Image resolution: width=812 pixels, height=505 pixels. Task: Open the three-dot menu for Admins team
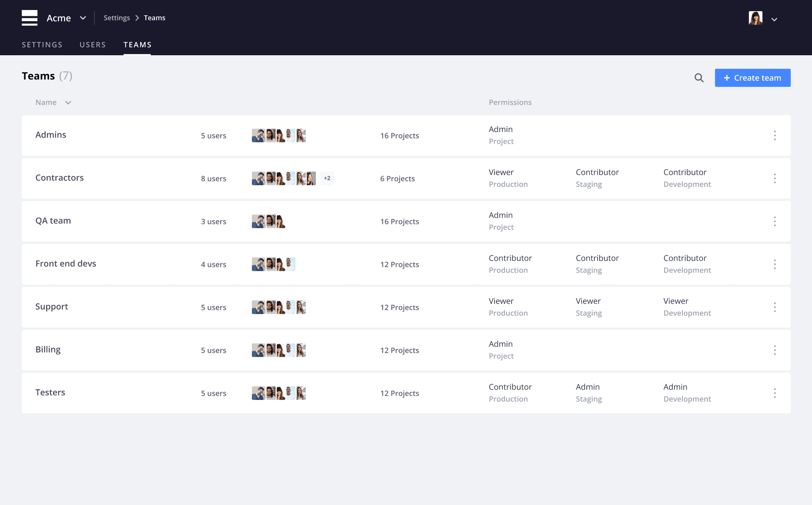[775, 135]
